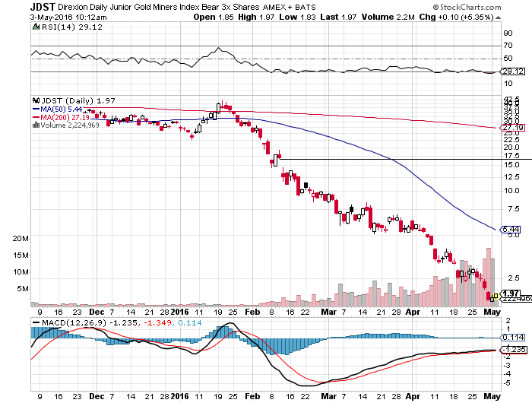Click the black line marker beside MACD(12,26,9)
This screenshot has width=532, height=403.
(36, 322)
